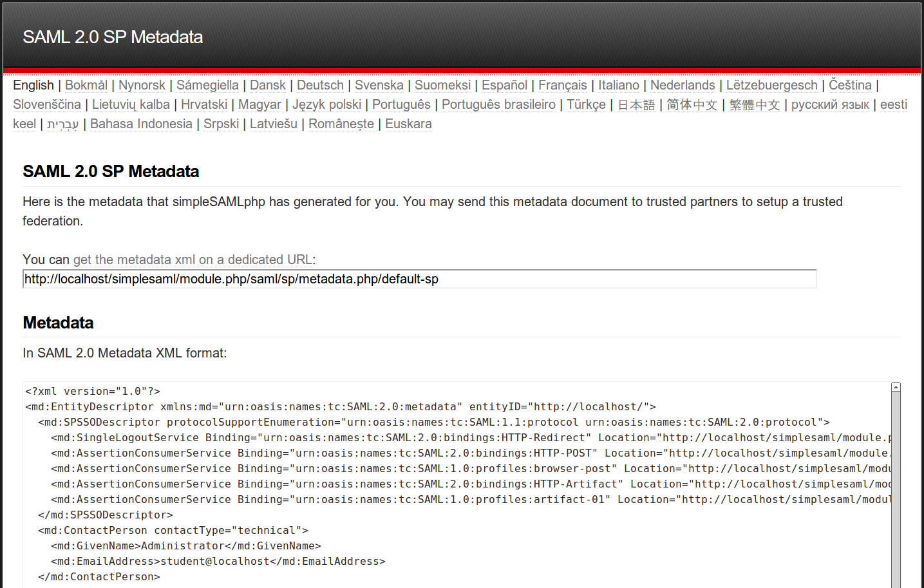924x588 pixels.
Task: Click the HTTP-Artifact AssertionConsumerService line
Action: [x=471, y=484]
